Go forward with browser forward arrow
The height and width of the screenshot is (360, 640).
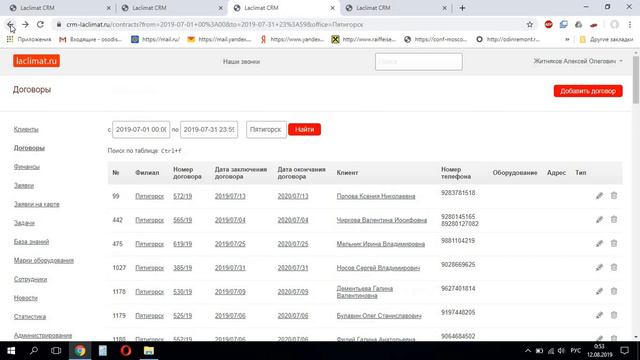(x=25, y=24)
